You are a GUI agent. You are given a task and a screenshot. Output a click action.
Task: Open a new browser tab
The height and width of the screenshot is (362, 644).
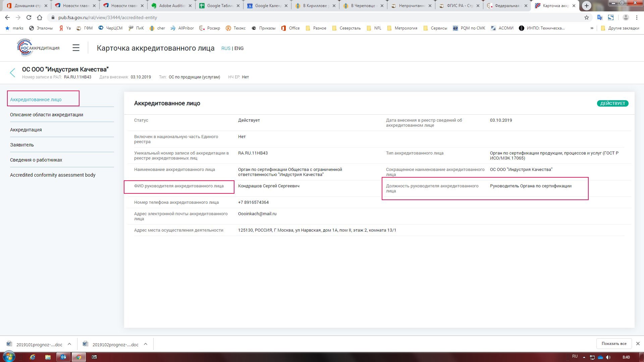point(586,6)
